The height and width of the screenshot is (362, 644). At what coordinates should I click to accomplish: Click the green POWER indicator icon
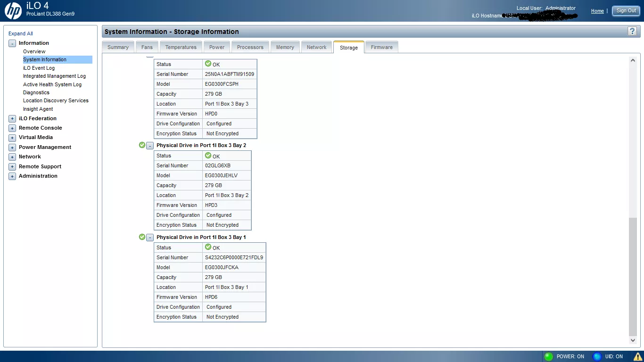click(x=548, y=356)
